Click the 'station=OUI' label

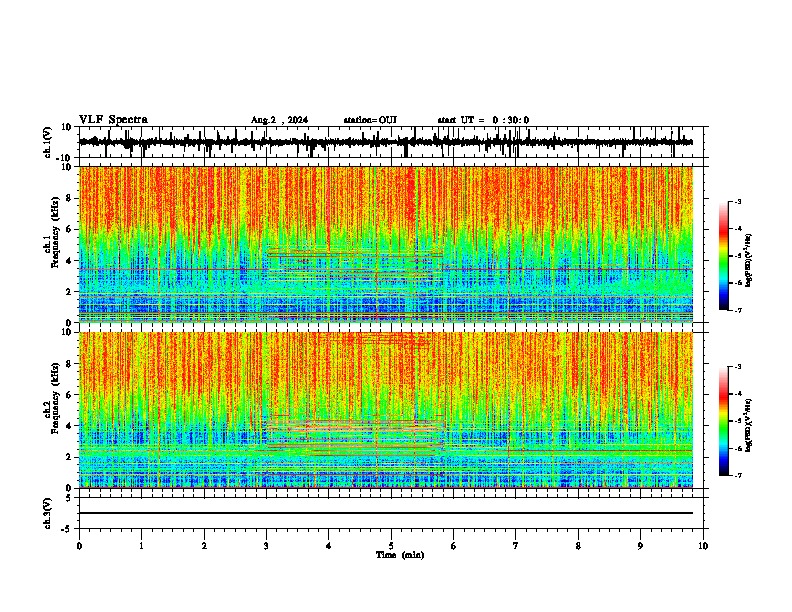pyautogui.click(x=370, y=120)
